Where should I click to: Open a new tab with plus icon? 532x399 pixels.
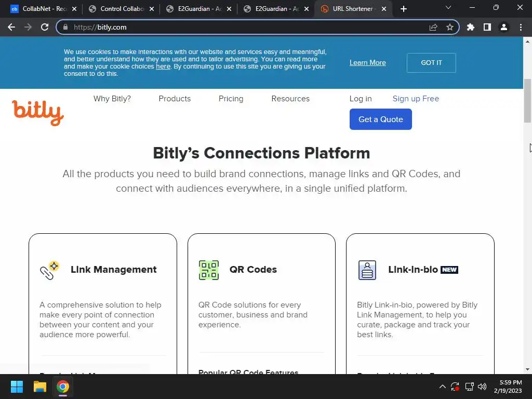click(403, 9)
